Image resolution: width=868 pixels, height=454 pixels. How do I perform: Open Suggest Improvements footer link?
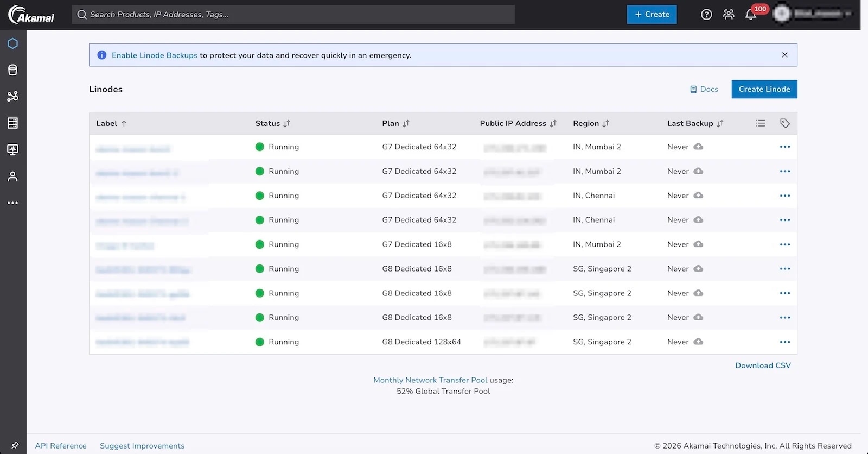point(142,446)
